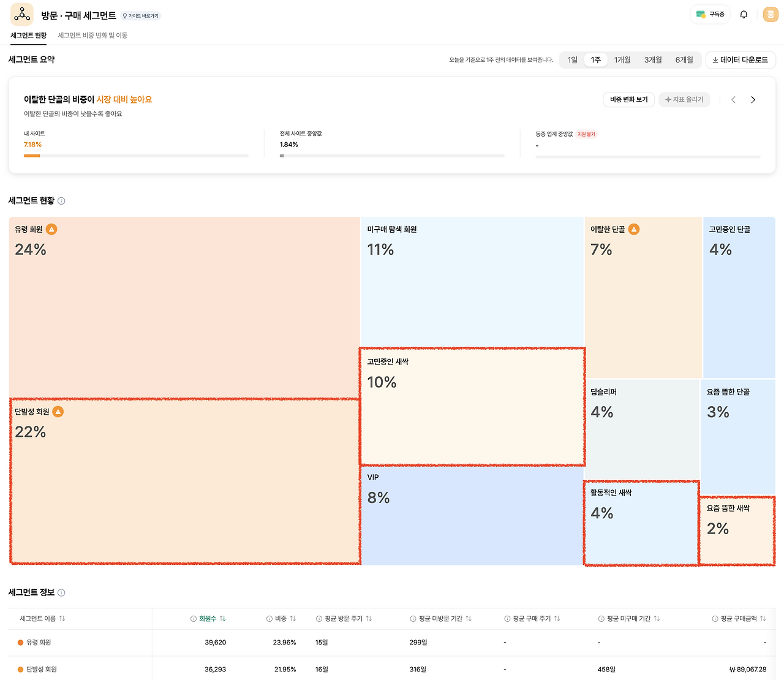Screen dimensions: 784x680
Task: Click the 7.18% my-site value
Action: 33,145
